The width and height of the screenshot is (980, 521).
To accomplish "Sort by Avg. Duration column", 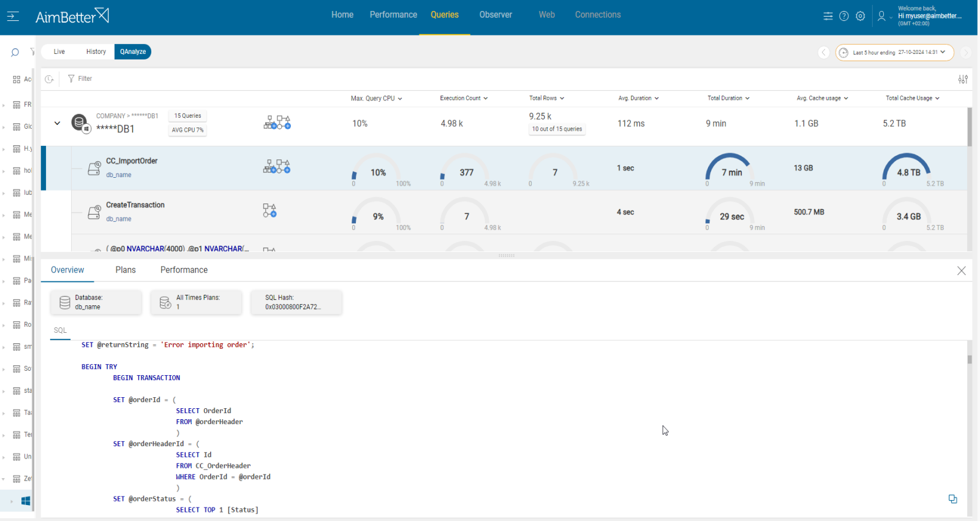I will [x=638, y=98].
